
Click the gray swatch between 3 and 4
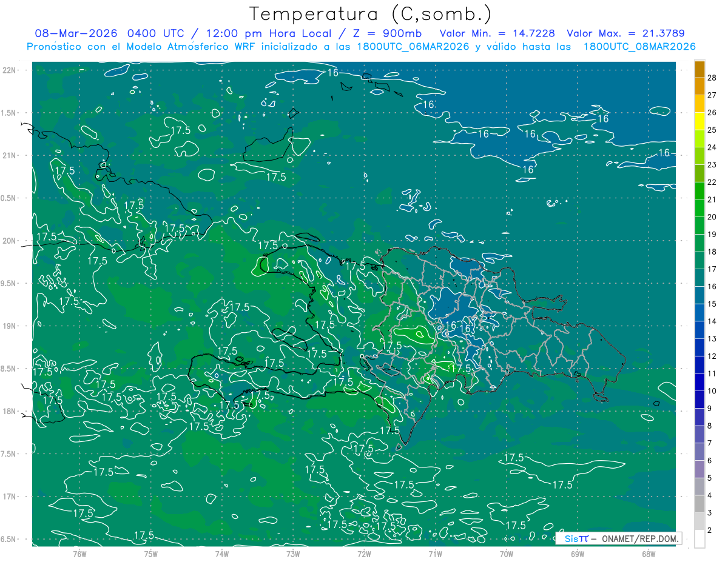(699, 504)
